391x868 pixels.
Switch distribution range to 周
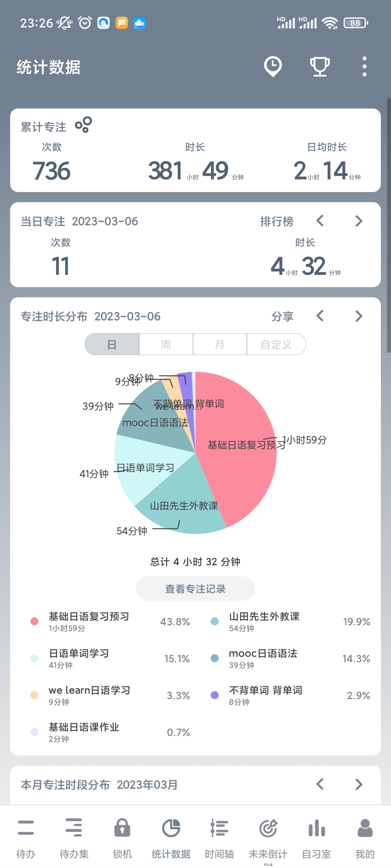click(x=166, y=344)
